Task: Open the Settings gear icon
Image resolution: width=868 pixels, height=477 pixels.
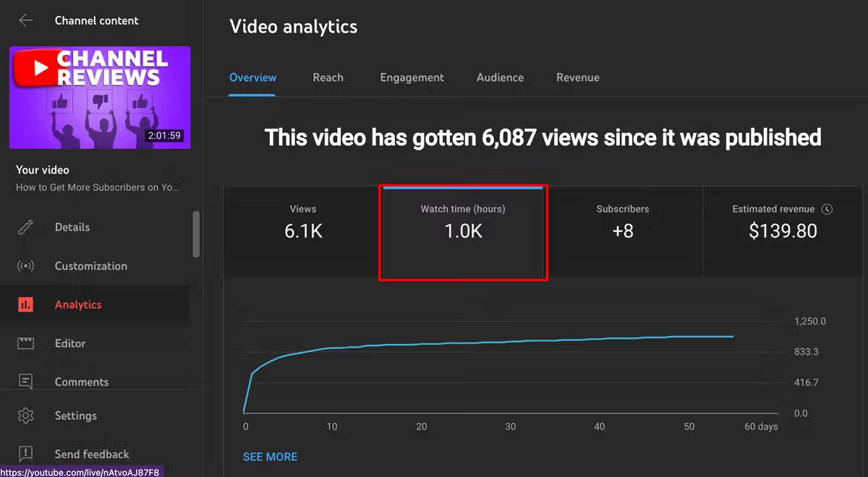Action: click(25, 416)
